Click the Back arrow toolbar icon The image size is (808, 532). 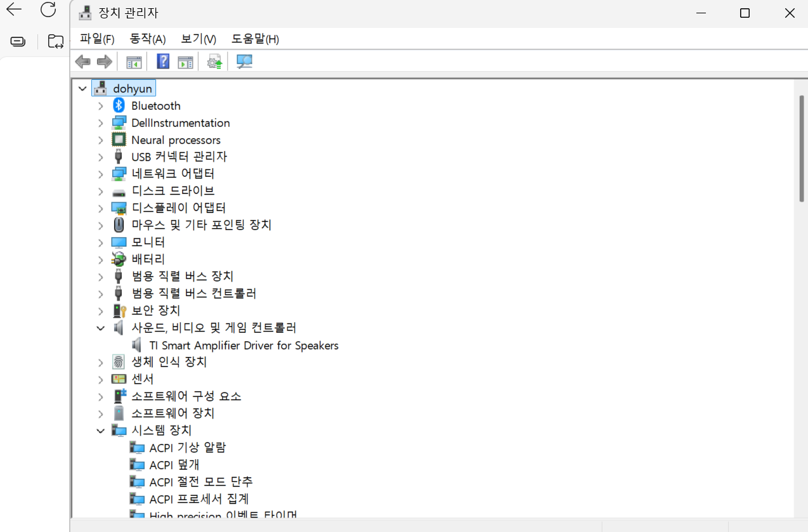(82, 62)
